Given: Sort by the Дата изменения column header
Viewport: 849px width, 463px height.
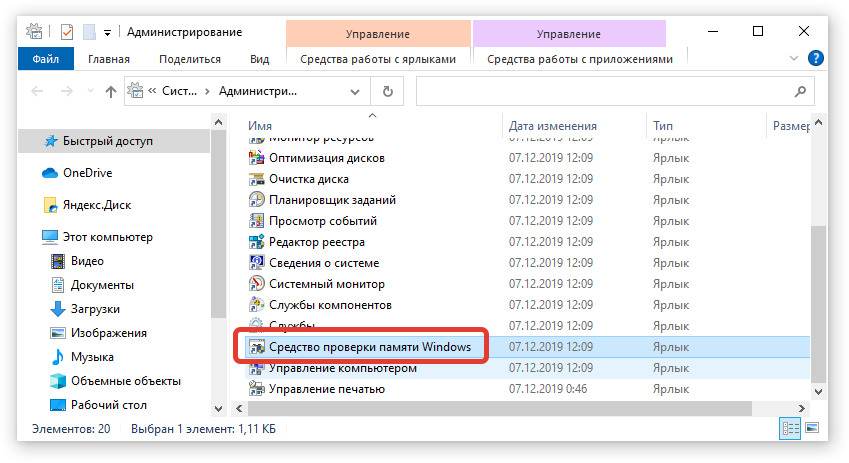Looking at the screenshot, I should [x=553, y=126].
